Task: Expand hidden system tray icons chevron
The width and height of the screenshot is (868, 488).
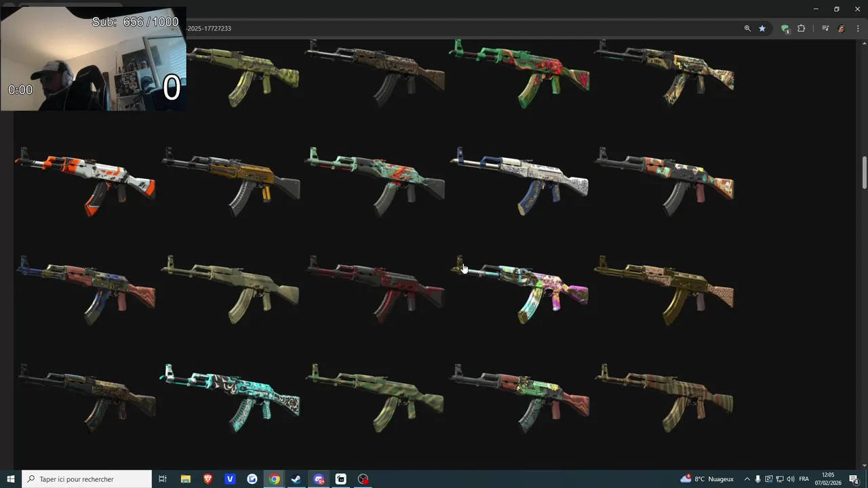Action: point(747,479)
